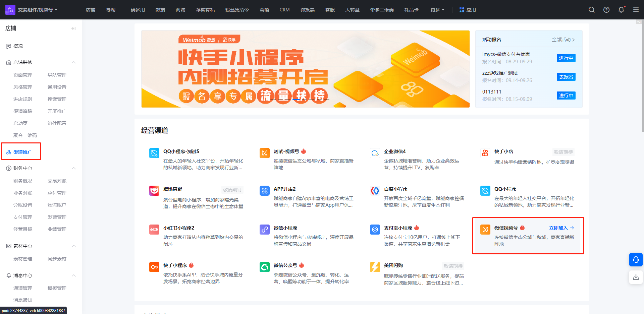Viewport: 644px width, 314px height.
Task: Open 模板管理 sidebar link
Action: point(57,288)
